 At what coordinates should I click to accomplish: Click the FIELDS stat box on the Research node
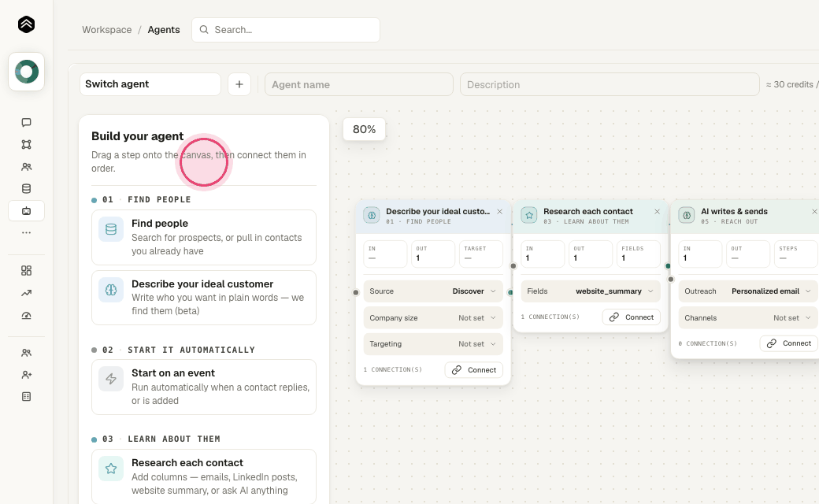(639, 254)
